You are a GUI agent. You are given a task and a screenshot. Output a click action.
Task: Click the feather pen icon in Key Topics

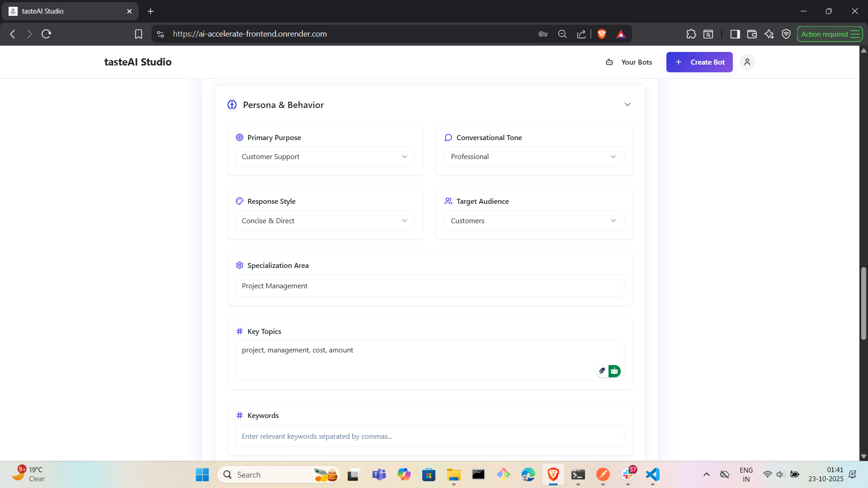[602, 371]
